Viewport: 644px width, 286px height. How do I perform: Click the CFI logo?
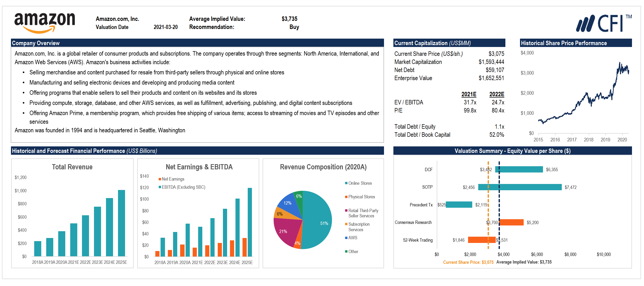click(x=604, y=23)
